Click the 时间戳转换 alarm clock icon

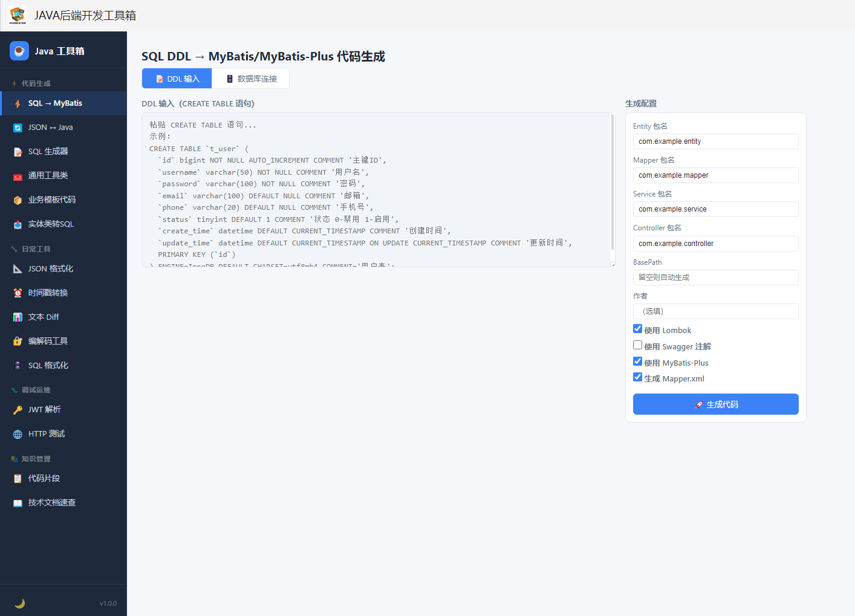click(18, 293)
